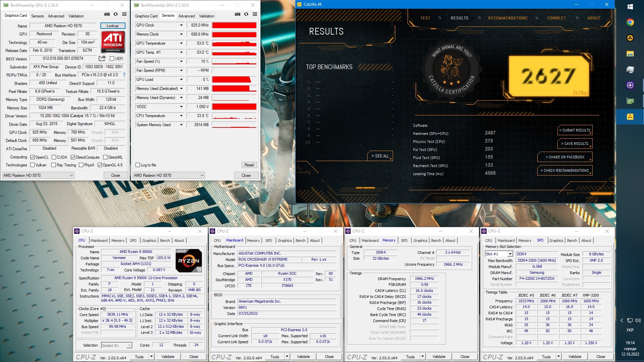Viewport: 644px width, 362px height.
Task: Toggle the PhysX checkbox
Action: [x=81, y=165]
